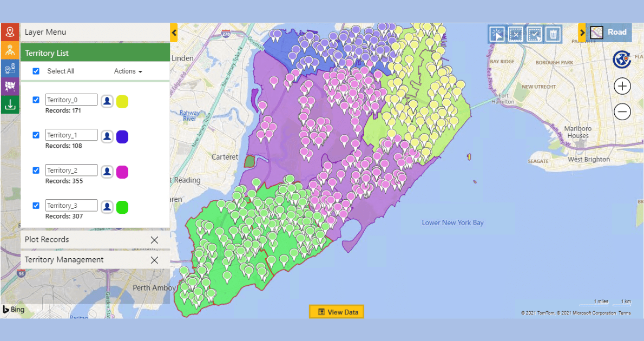Click the View Data button

[x=337, y=312]
